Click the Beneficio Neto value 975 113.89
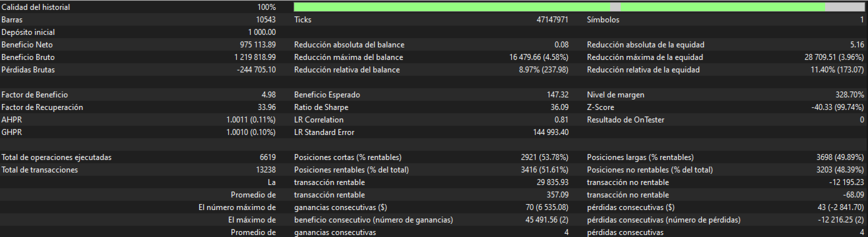The image size is (868, 237). (258, 45)
